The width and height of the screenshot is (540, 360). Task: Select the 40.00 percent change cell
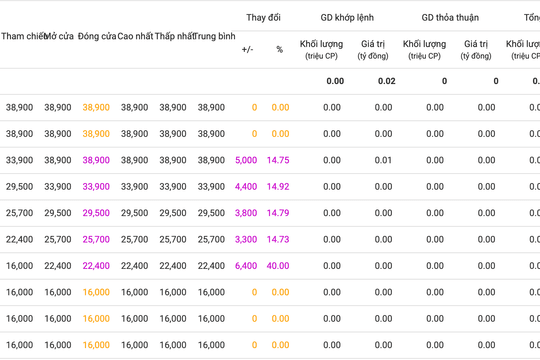278,266
